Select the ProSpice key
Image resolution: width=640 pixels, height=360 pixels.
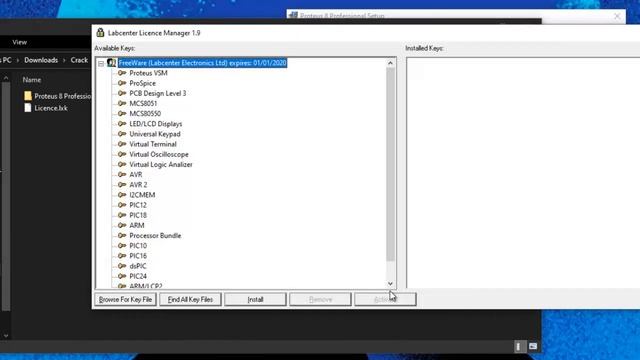click(x=142, y=83)
